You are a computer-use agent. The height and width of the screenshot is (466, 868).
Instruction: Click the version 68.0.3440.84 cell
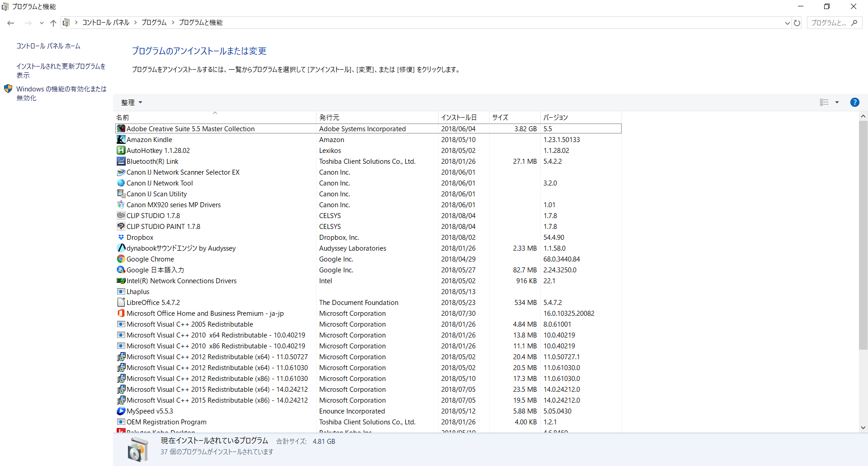coord(561,259)
